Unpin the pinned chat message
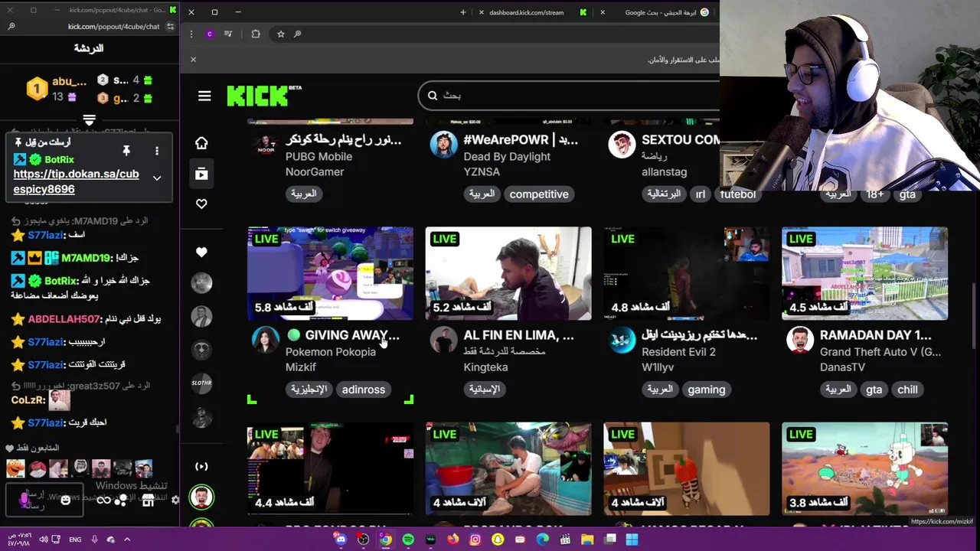This screenshot has width=980, height=551. point(126,151)
